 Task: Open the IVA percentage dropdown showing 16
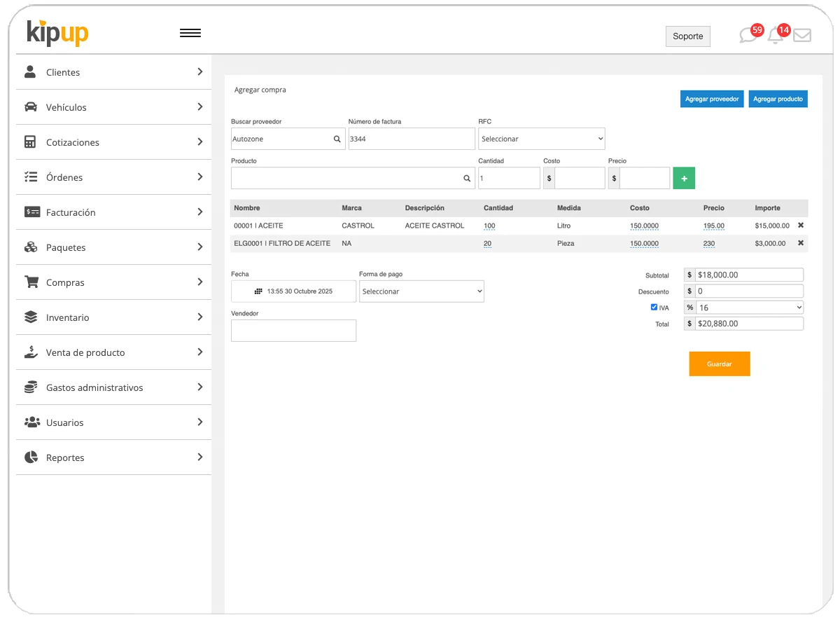(750, 307)
